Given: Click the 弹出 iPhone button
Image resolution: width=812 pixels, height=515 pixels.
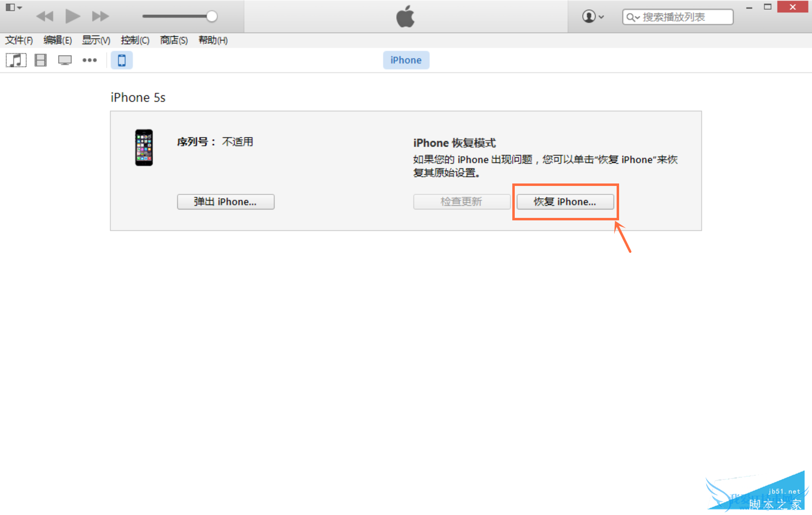Looking at the screenshot, I should click(225, 202).
